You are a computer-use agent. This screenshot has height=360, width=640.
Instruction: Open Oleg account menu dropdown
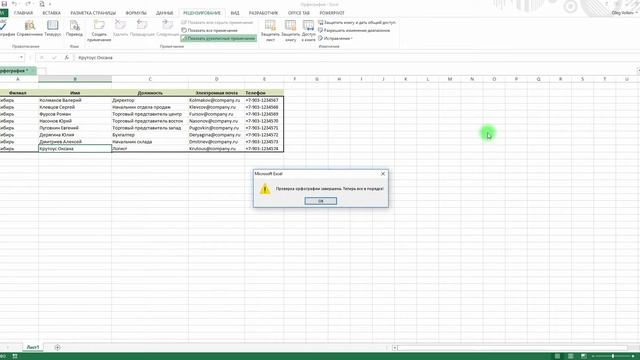tap(624, 13)
